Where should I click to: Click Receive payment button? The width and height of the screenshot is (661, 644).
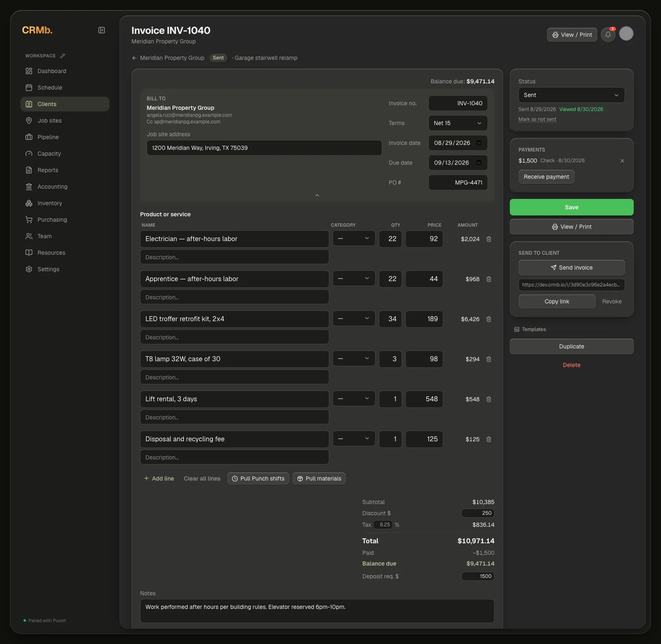pyautogui.click(x=547, y=177)
